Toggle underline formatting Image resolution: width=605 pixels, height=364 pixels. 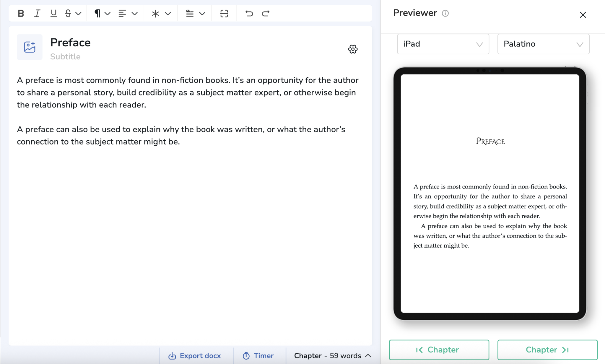(x=53, y=13)
